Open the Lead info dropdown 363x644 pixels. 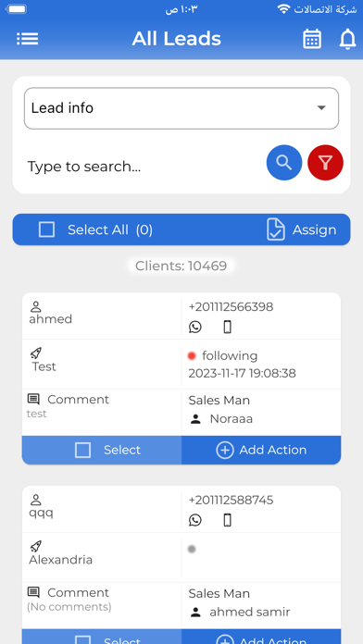point(181,108)
